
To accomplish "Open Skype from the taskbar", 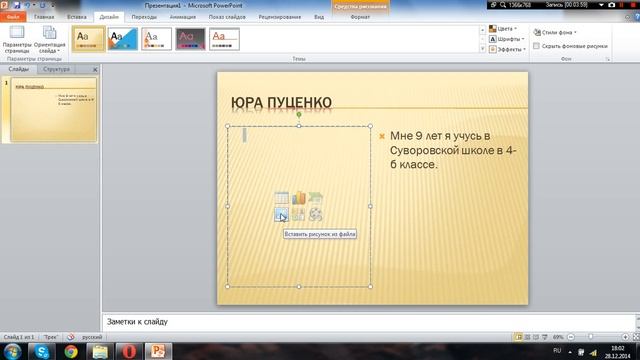I will [41, 351].
